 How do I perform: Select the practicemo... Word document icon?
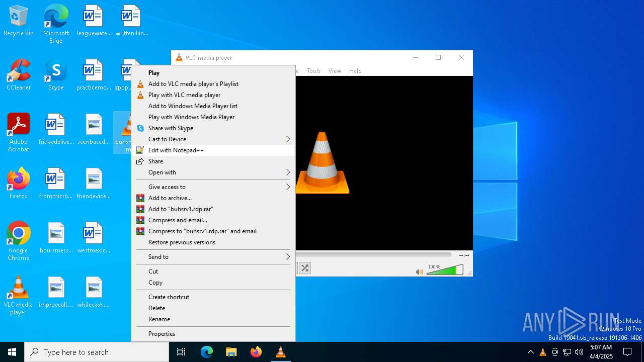click(94, 75)
